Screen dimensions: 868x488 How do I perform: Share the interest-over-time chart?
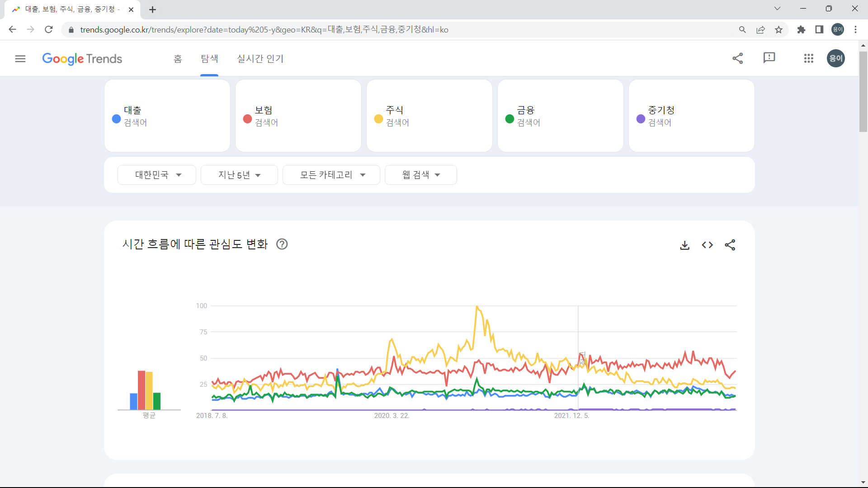coord(730,245)
